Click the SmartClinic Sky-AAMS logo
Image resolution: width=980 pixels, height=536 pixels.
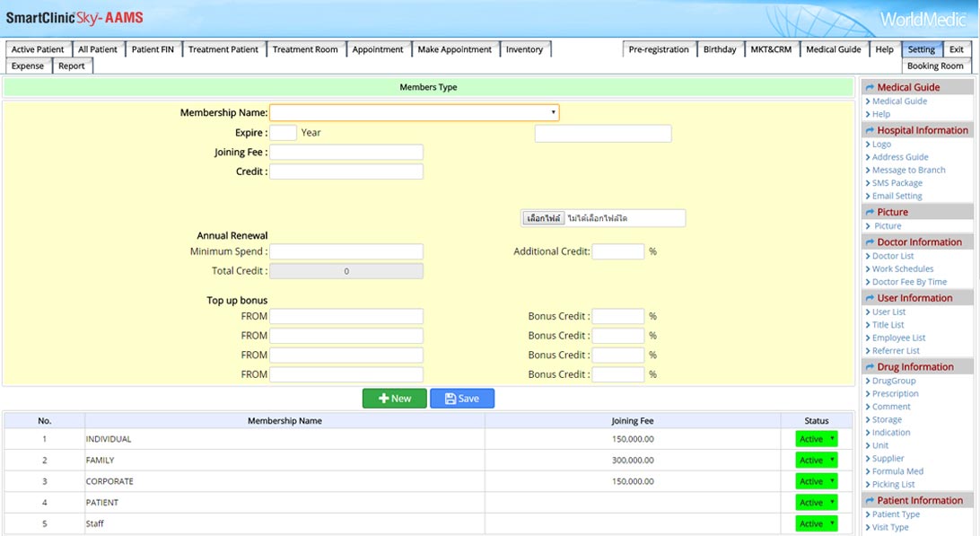click(x=74, y=18)
